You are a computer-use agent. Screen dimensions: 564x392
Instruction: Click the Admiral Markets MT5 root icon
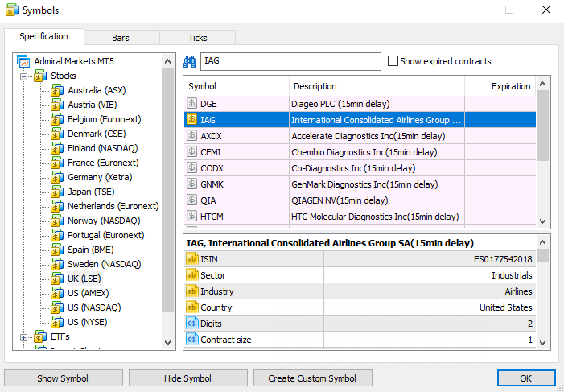[x=24, y=61]
